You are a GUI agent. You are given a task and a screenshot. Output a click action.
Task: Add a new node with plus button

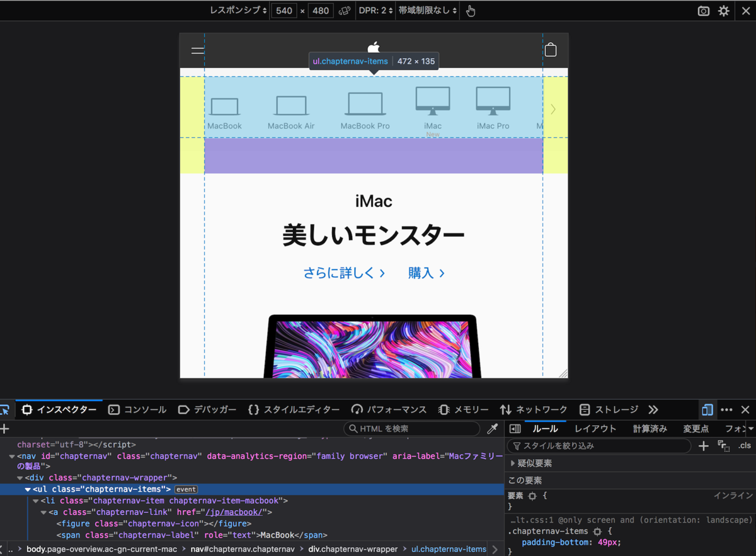[5, 429]
